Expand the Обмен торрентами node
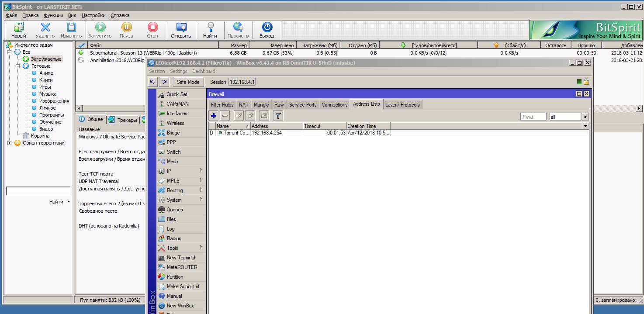 [10, 143]
